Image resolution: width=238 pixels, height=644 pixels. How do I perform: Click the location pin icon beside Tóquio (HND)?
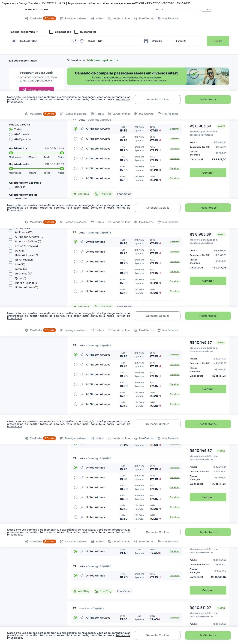pyautogui.click(x=82, y=41)
